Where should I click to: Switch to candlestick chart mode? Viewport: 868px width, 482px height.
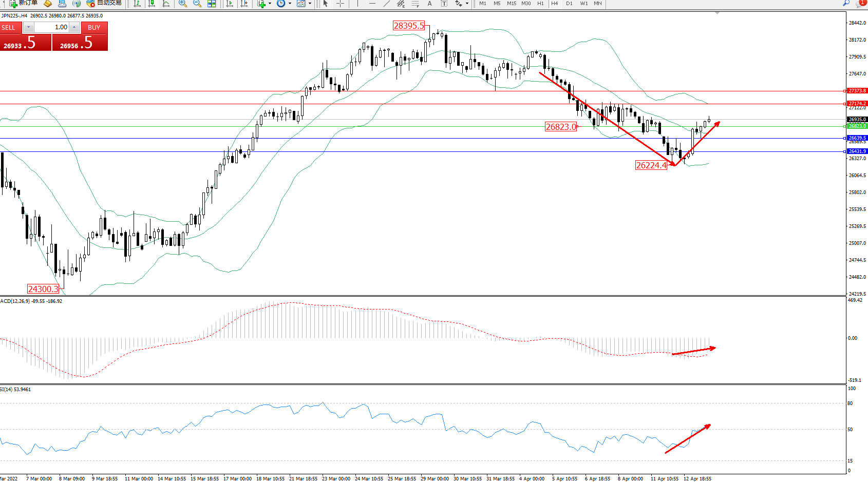point(152,4)
